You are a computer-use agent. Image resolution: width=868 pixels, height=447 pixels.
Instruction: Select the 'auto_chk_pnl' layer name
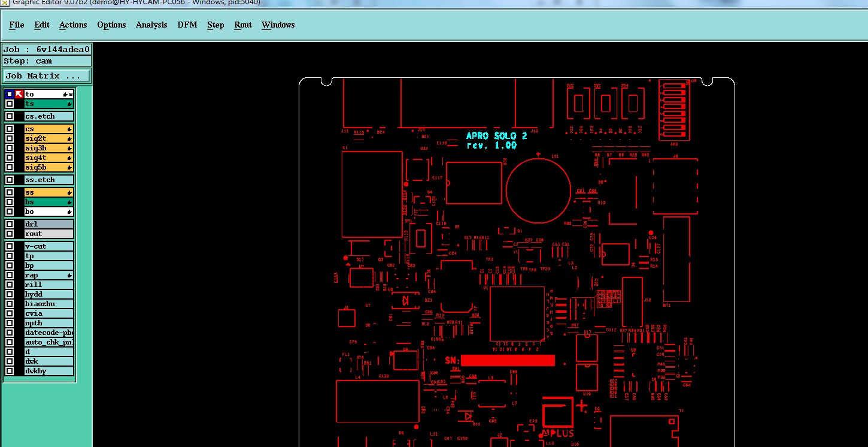click(49, 342)
